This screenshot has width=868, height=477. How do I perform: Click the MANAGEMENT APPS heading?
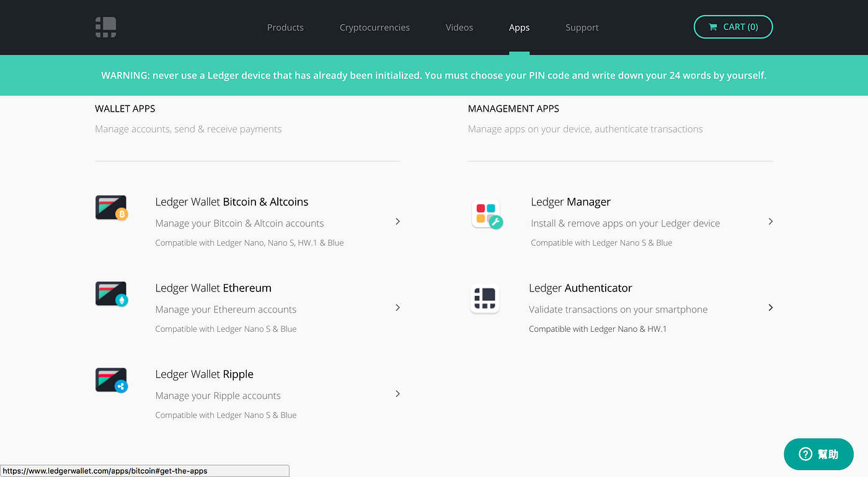[x=513, y=109]
